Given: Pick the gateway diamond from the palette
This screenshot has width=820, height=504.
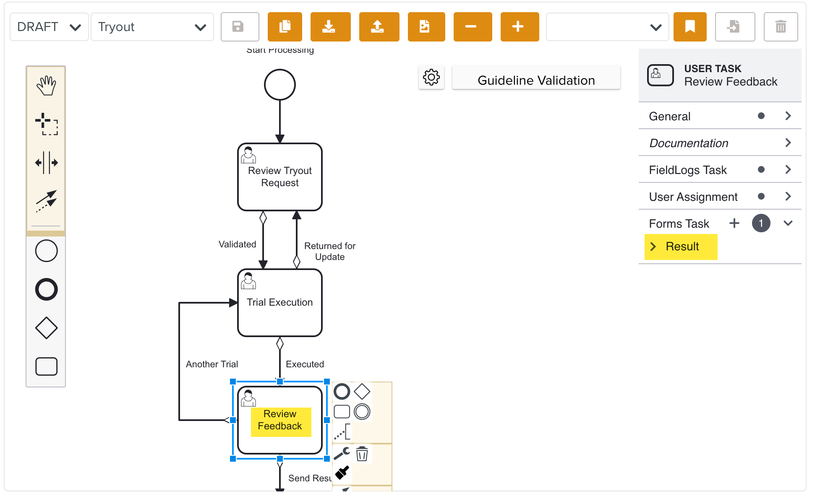Looking at the screenshot, I should pyautogui.click(x=46, y=328).
